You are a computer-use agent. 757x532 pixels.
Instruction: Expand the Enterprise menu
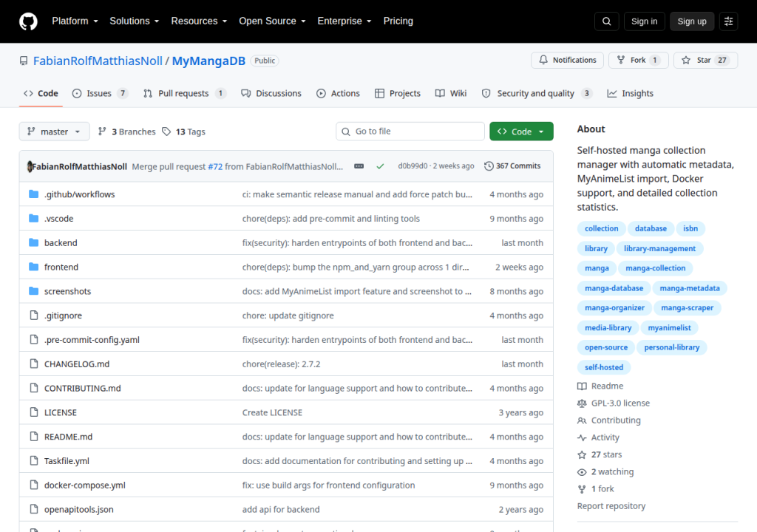click(344, 21)
